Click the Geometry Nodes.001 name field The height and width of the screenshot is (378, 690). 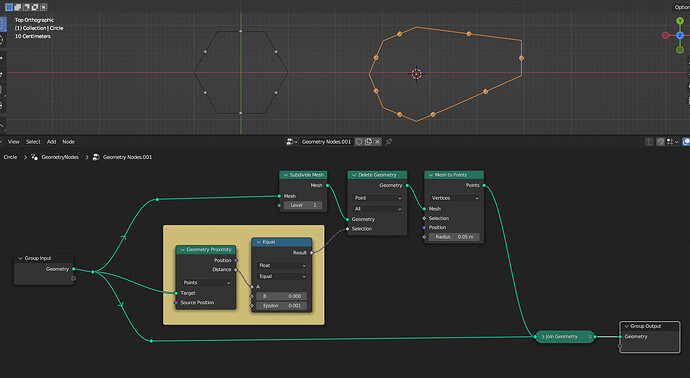pyautogui.click(x=327, y=142)
